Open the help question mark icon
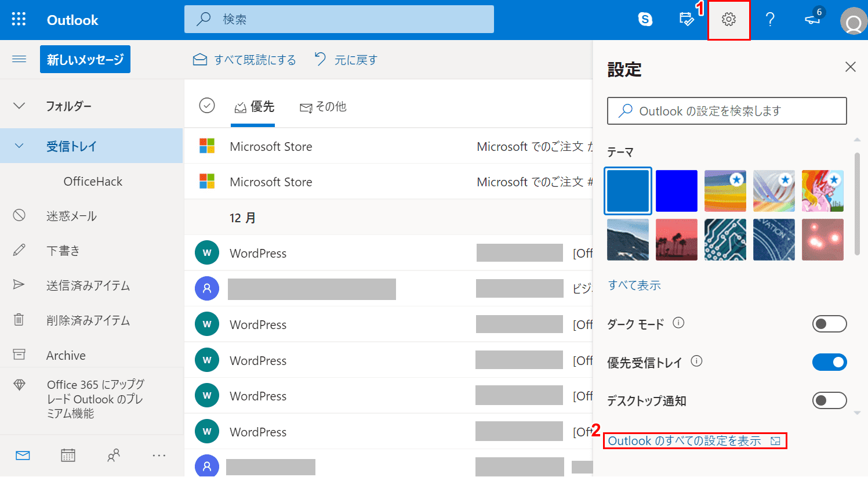The width and height of the screenshot is (868, 477). [770, 20]
